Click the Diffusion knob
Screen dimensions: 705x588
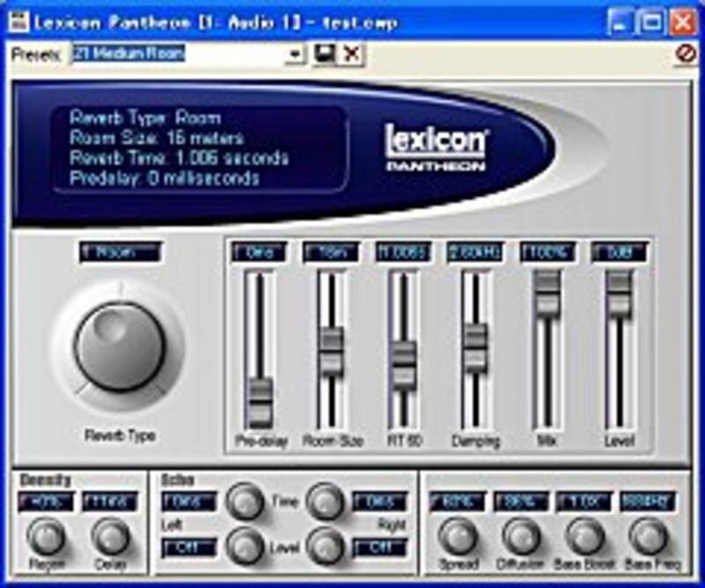pos(522,536)
